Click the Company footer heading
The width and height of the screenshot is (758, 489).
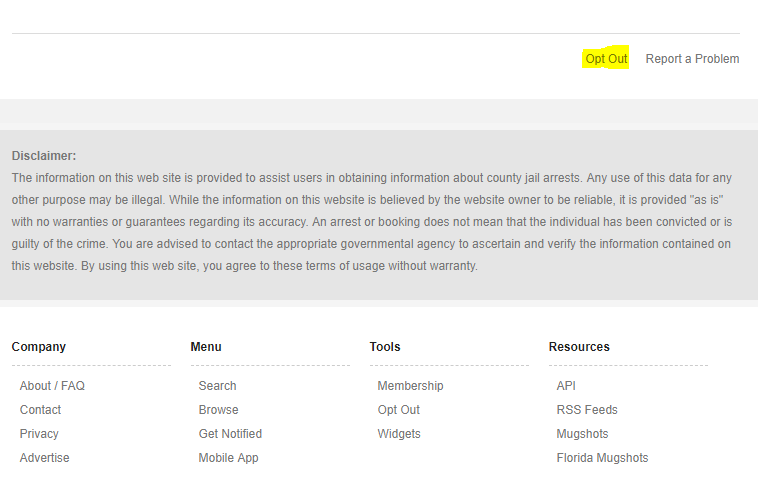click(39, 347)
